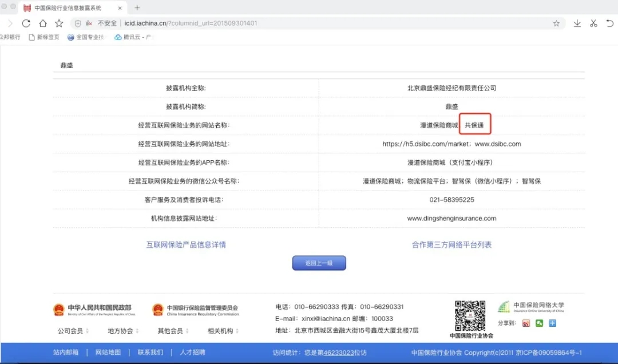The image size is (618, 364).
Task: Open 站内邮箱 in the footer bar
Action: tap(66, 353)
